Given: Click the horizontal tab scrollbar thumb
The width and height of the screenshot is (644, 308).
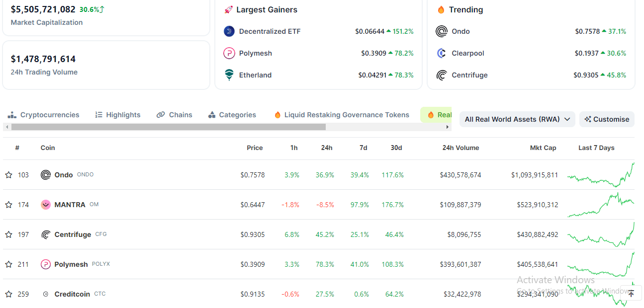Looking at the screenshot, I should tap(168, 127).
